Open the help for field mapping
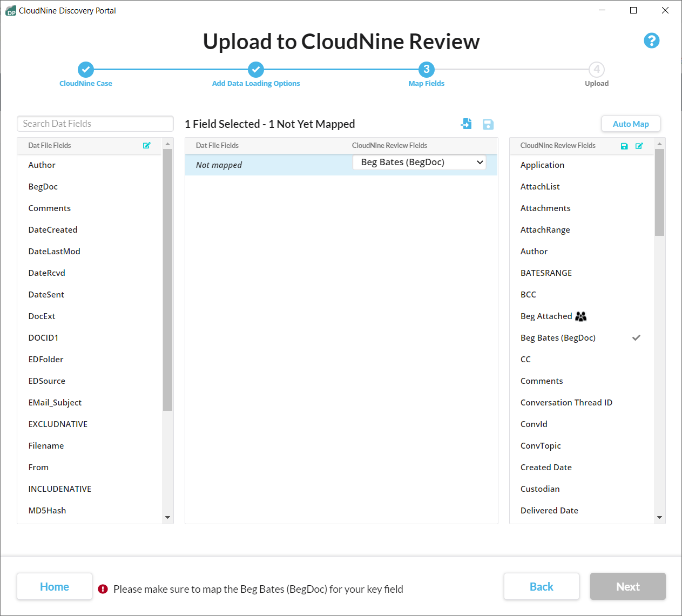Screen dimensions: 682x616 (651, 40)
